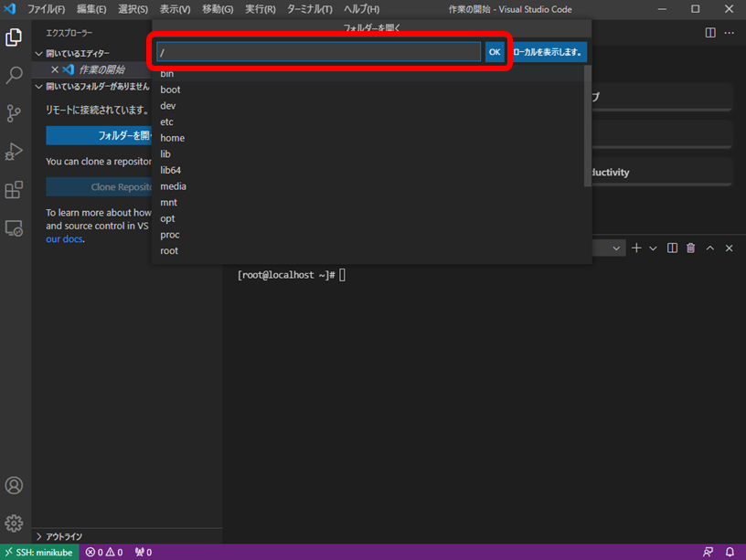This screenshot has height=560, width=746.
Task: Click the folder path input field
Action: pyautogui.click(x=318, y=52)
